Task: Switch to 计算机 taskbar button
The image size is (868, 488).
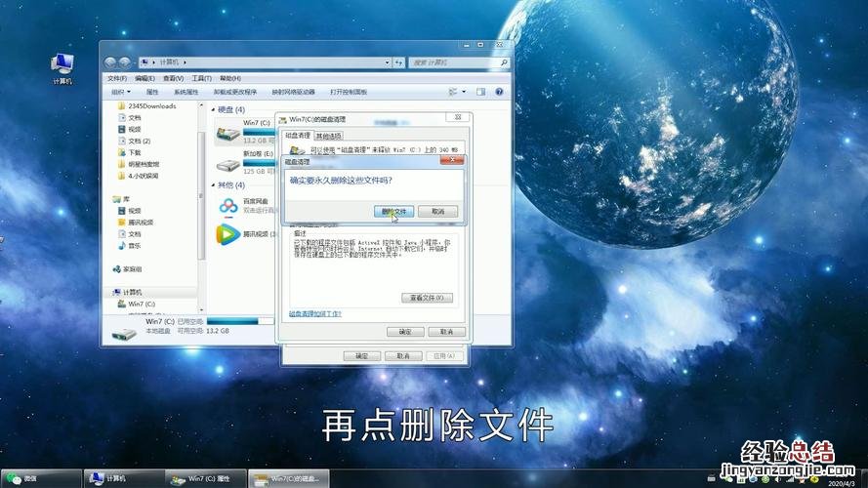Action: coord(124,478)
